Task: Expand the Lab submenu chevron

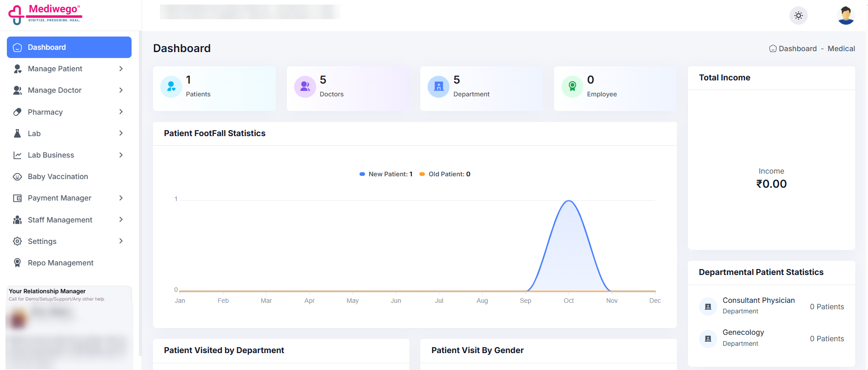Action: 121,133
